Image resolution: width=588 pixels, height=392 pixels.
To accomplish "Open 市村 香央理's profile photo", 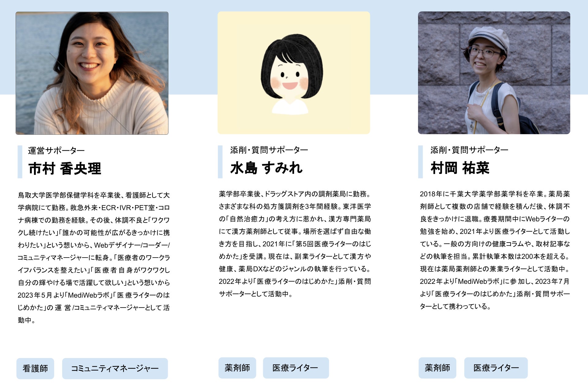I will (92, 73).
